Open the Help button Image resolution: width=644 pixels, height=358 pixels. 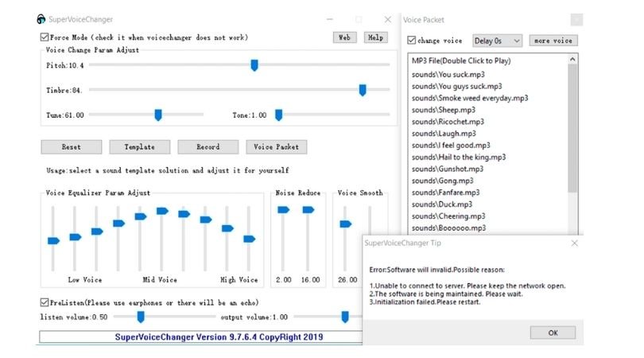[374, 37]
